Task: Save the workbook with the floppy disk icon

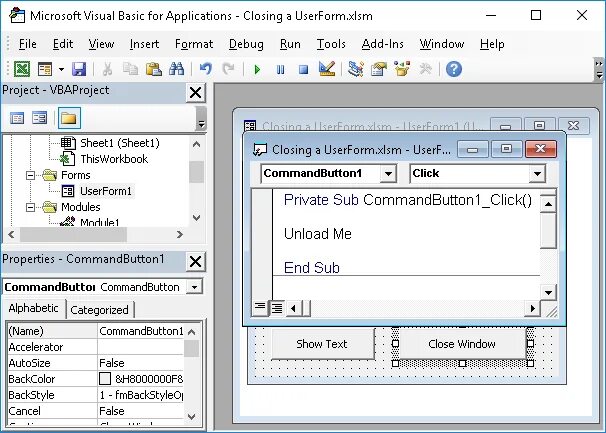Action: click(79, 70)
